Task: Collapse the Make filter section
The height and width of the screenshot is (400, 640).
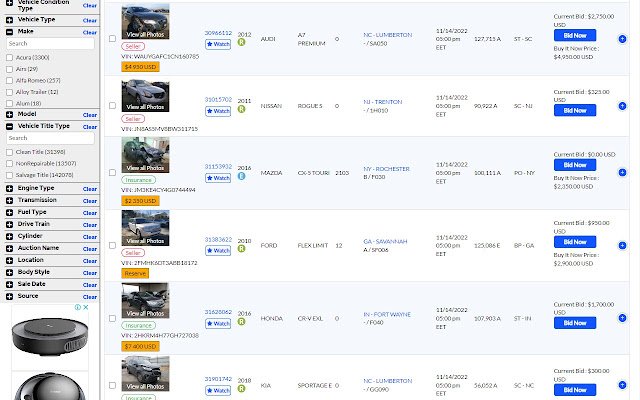Action: (9, 32)
